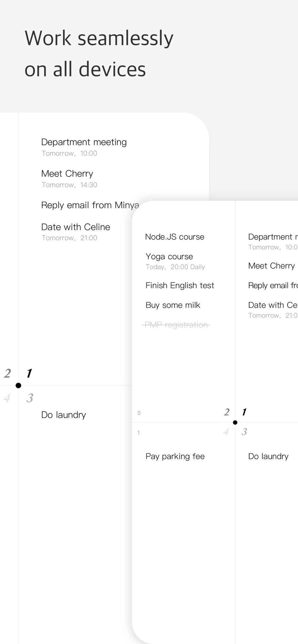The image size is (298, 644).
Task: Open Finish English test task
Action: 180,286
